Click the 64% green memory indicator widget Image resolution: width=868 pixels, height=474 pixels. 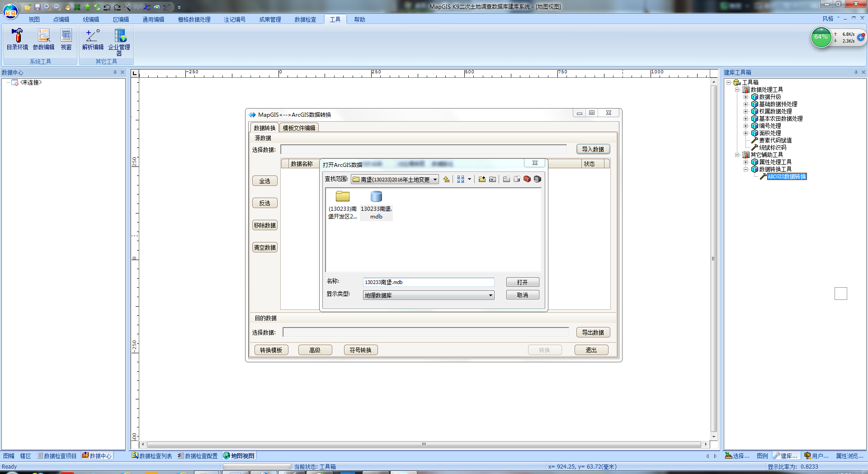pos(821,37)
